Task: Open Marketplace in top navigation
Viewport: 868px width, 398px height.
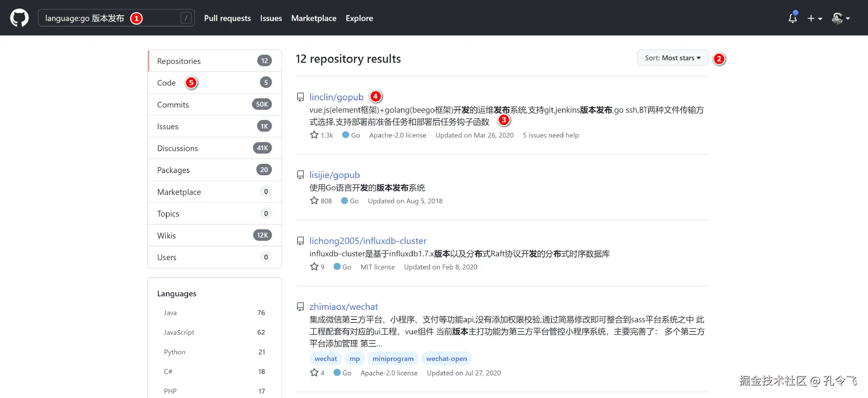Action: click(314, 18)
